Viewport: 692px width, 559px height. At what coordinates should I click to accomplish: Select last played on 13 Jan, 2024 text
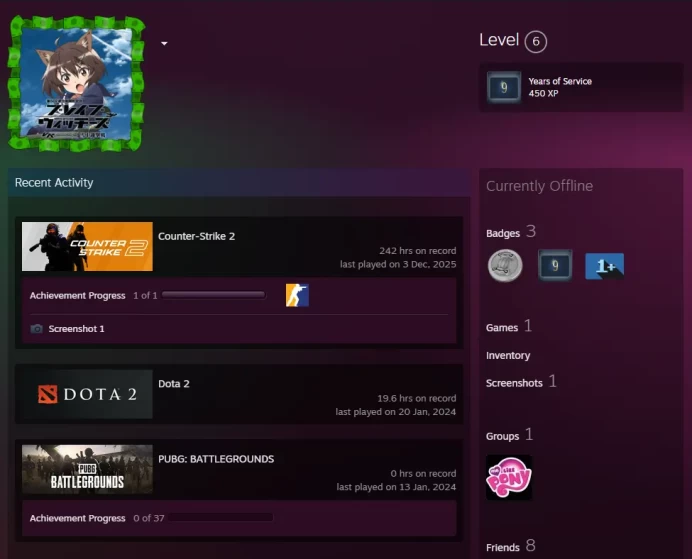(396, 487)
